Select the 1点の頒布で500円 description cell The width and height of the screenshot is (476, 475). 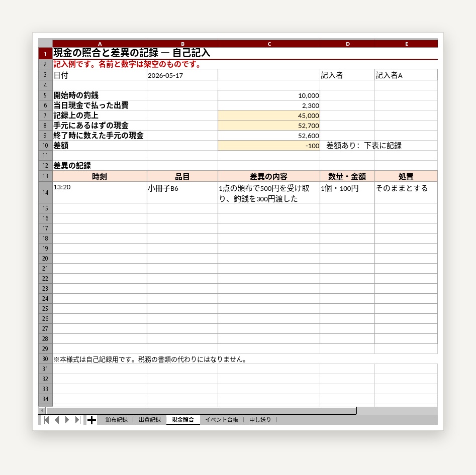pyautogui.click(x=269, y=192)
